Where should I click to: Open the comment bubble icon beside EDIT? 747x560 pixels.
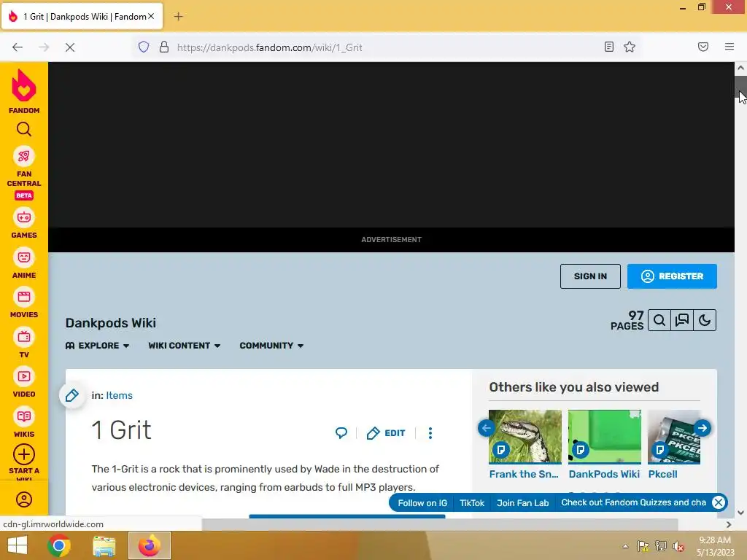pos(341,433)
